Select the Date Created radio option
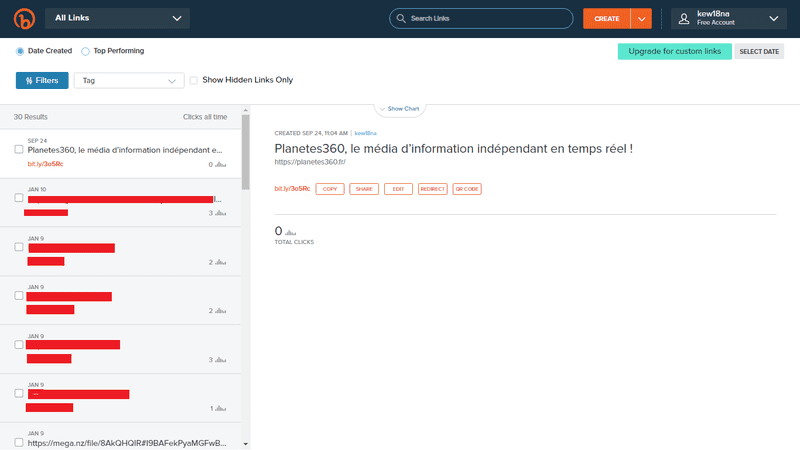Viewport: 800px width, 450px height. pyautogui.click(x=20, y=51)
